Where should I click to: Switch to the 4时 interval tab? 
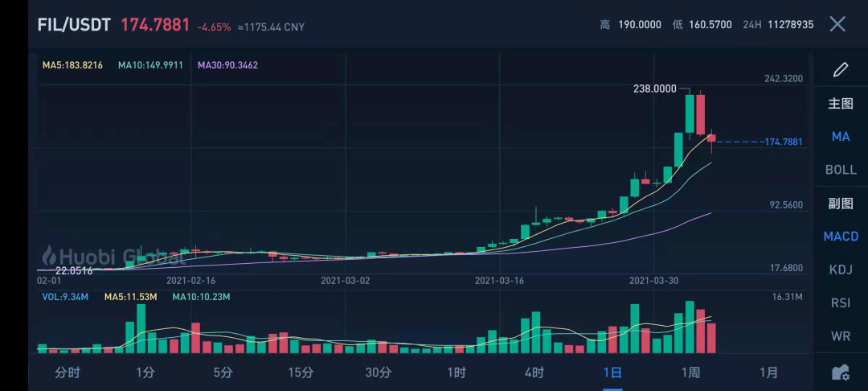click(534, 372)
